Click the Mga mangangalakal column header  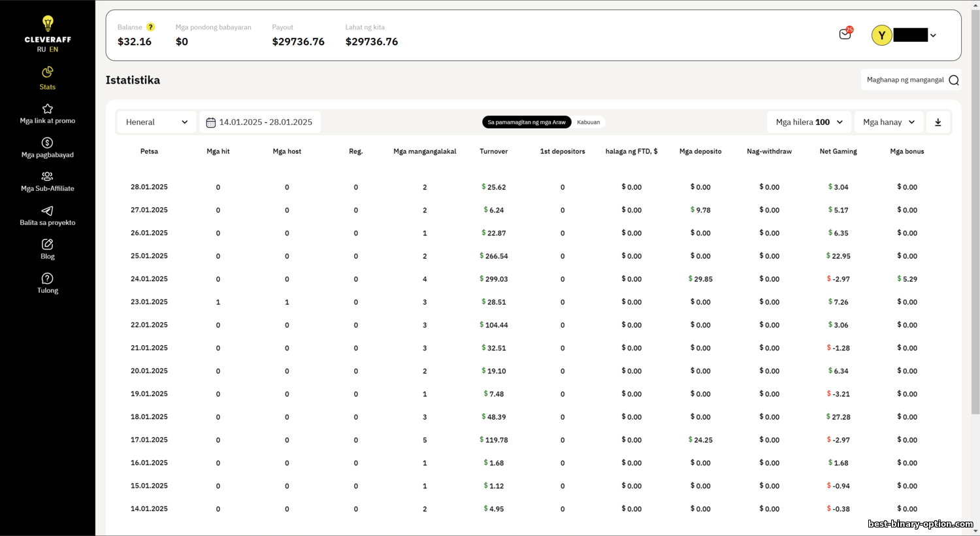(425, 151)
